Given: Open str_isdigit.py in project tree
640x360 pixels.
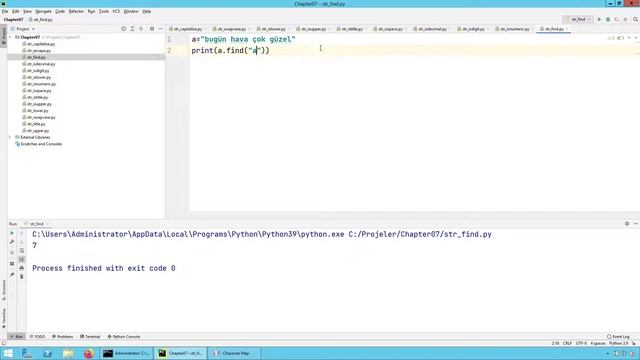Looking at the screenshot, I should [x=38, y=71].
